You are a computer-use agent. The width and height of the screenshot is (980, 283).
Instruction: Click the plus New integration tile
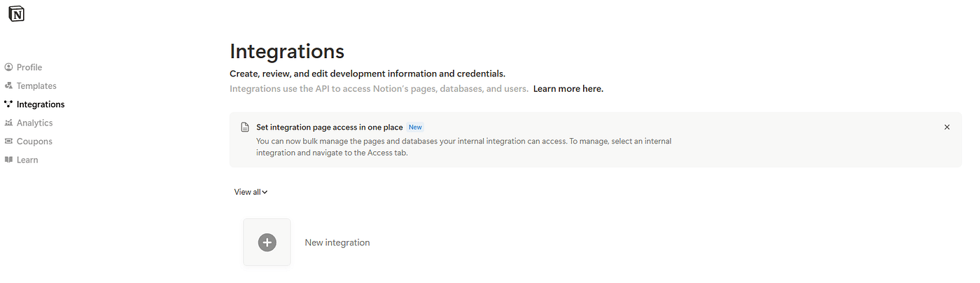[267, 242]
